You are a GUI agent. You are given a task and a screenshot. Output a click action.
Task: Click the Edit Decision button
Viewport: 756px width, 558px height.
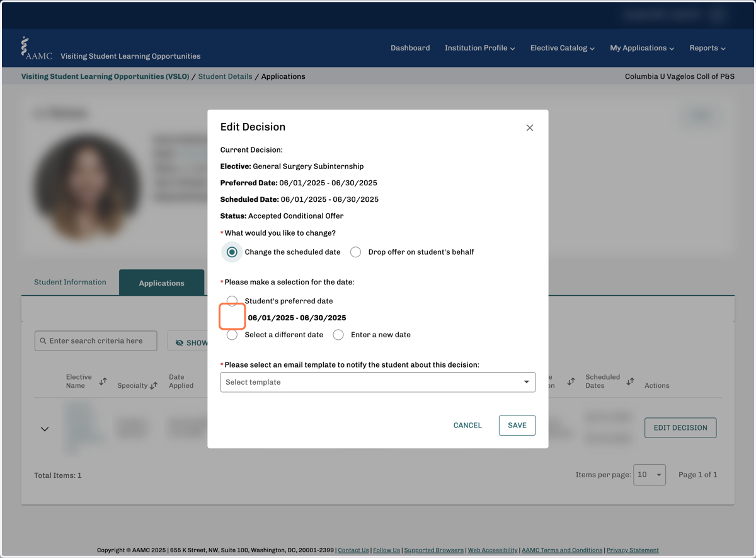click(680, 427)
